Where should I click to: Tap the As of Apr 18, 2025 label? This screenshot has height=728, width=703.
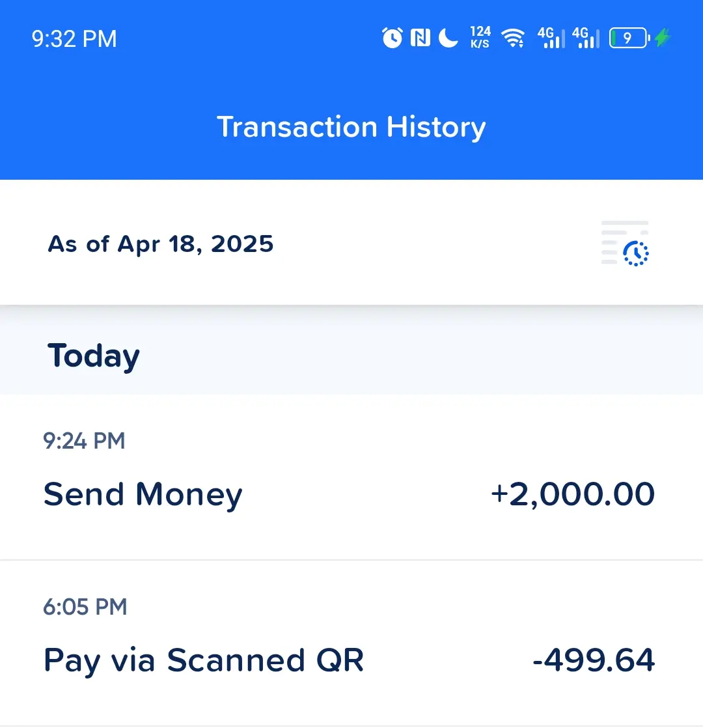pyautogui.click(x=161, y=244)
